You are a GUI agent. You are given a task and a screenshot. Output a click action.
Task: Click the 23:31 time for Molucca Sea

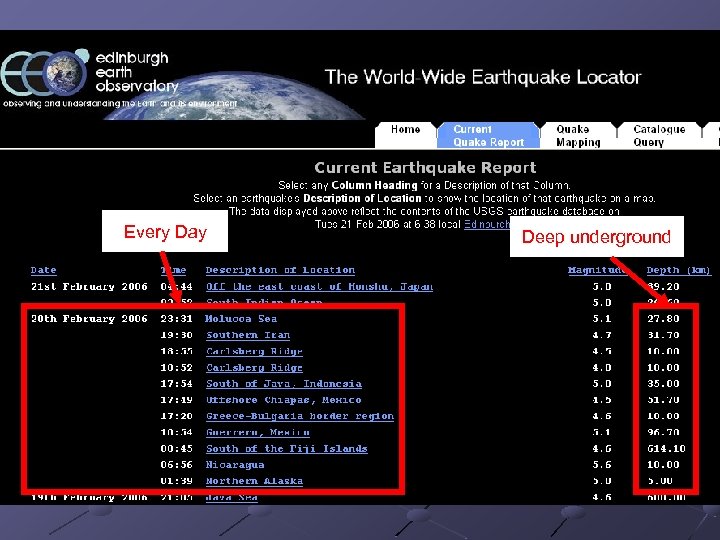pyautogui.click(x=176, y=319)
